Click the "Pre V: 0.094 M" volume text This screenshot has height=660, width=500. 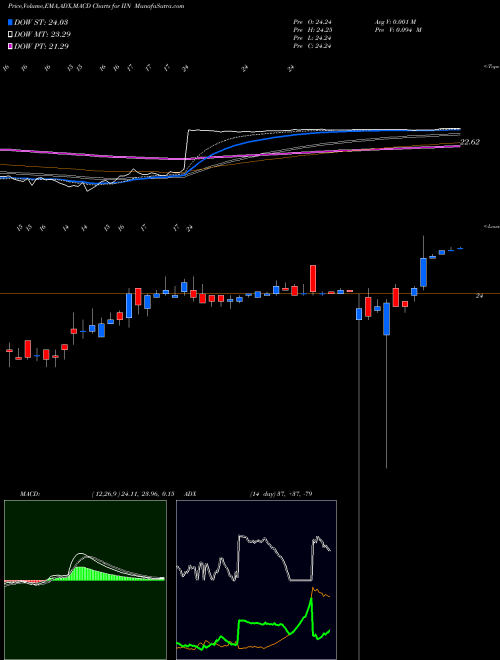click(398, 30)
